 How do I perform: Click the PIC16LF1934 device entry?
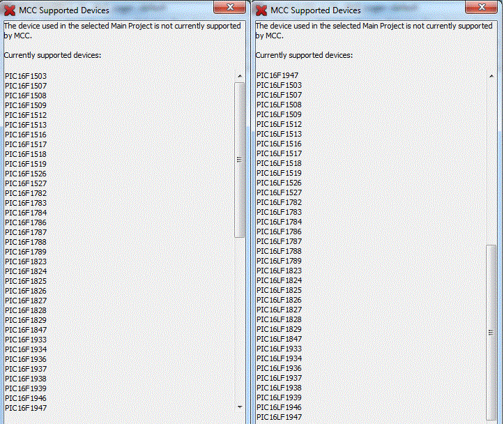coord(280,358)
